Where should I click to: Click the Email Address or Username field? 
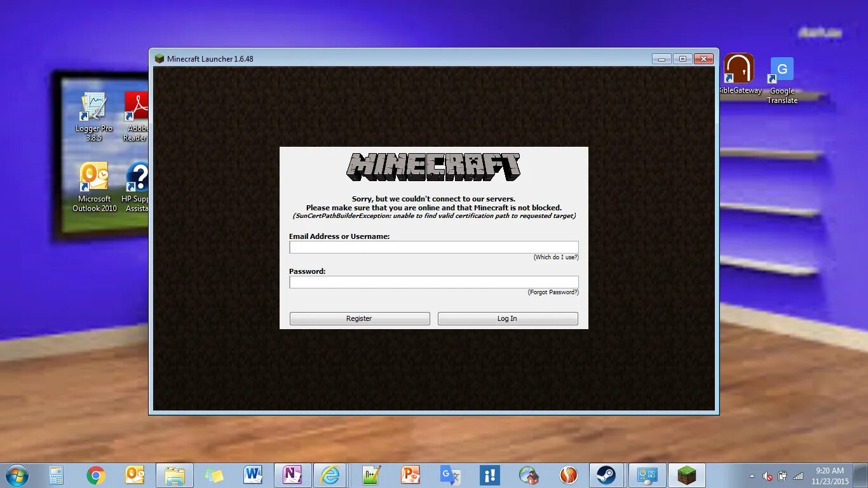pos(434,247)
